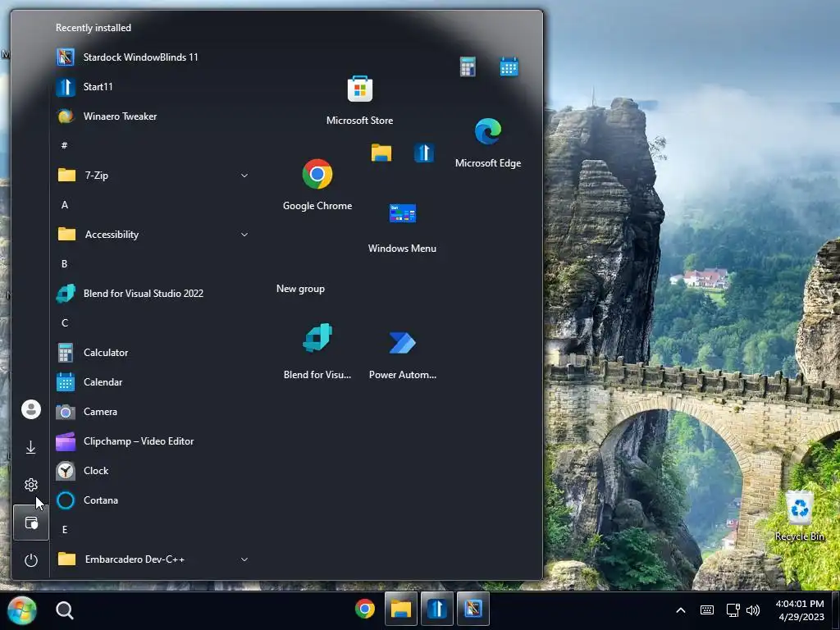Open the touch keyboard tray icon
Image resolution: width=840 pixels, height=630 pixels.
coord(707,610)
